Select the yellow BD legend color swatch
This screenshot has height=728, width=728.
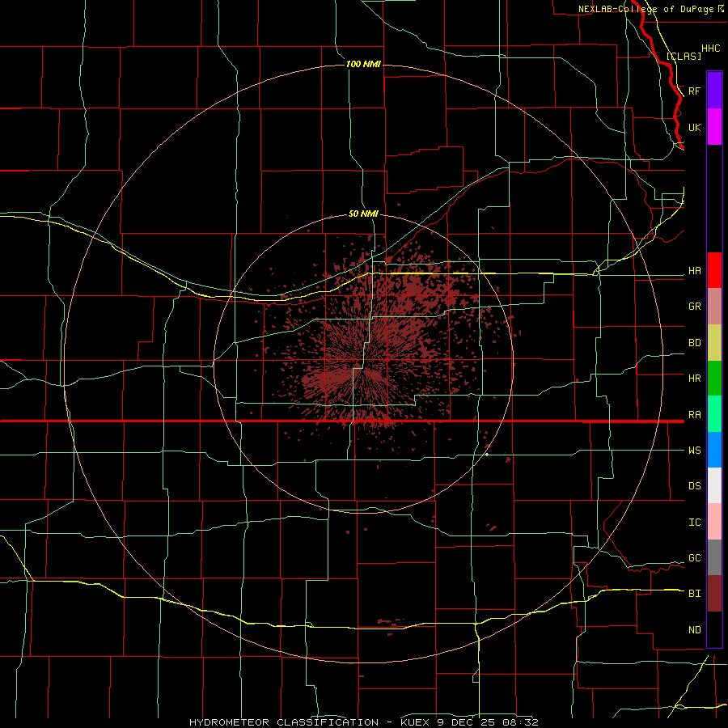pyautogui.click(x=714, y=343)
